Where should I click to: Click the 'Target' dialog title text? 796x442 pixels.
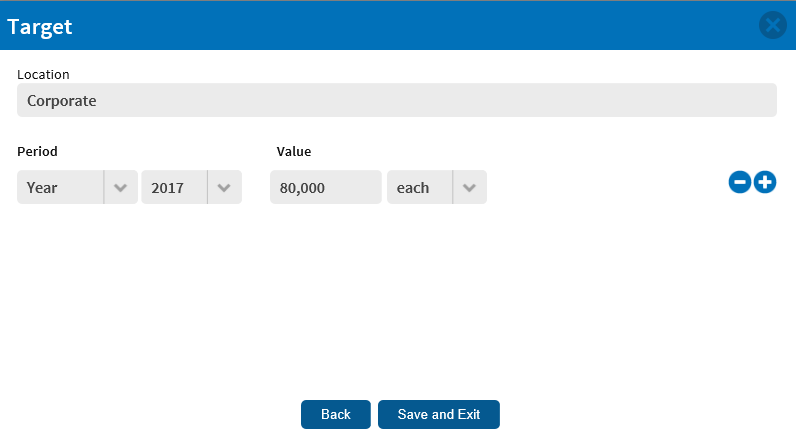[40, 26]
